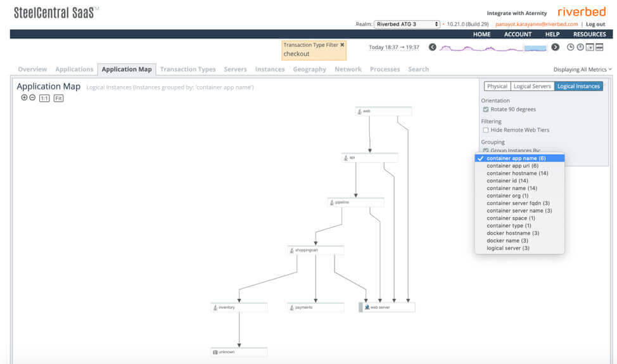Screen dimensions: 617x364
Task: Zoom in on the application map
Action: tap(25, 97)
